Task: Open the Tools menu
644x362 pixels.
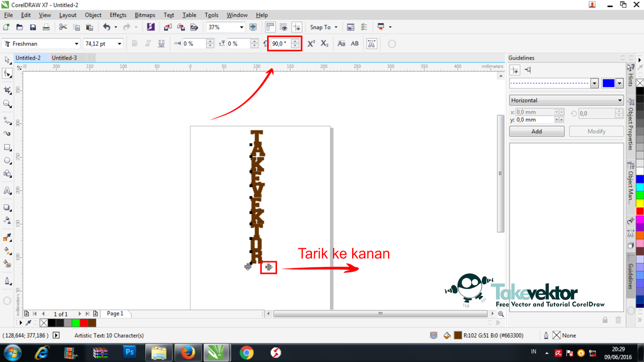Action: [x=211, y=15]
